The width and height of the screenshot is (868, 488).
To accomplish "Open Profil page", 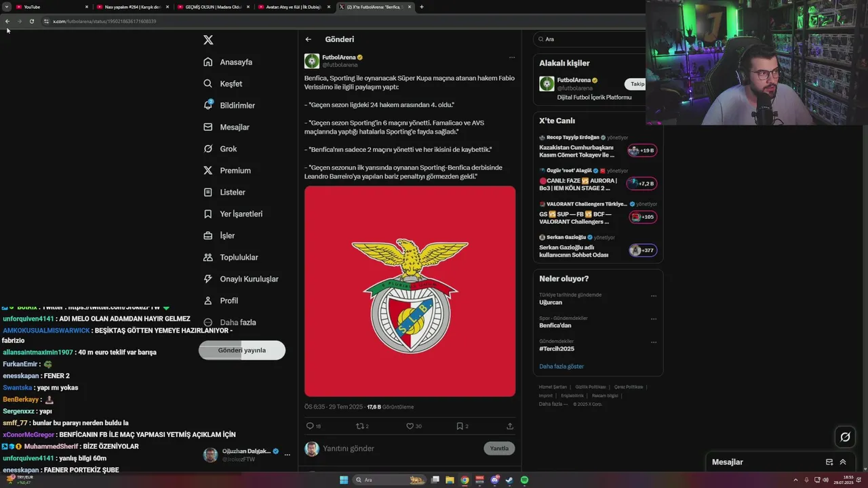I will click(x=220, y=300).
